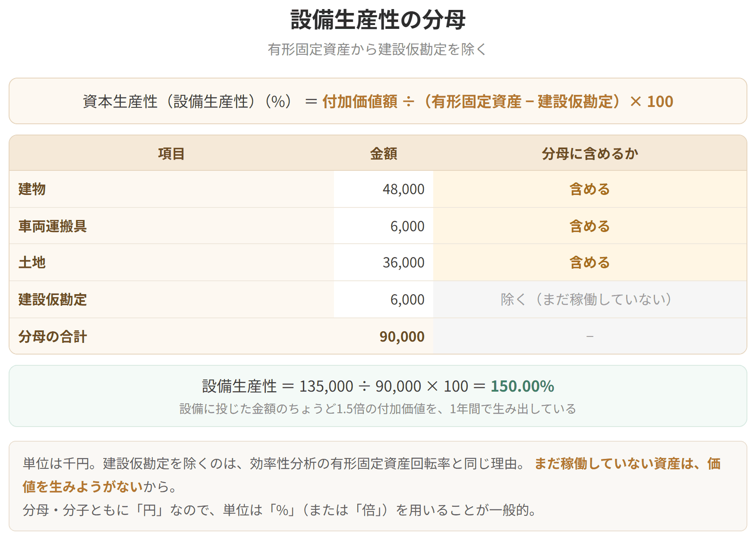Image resolution: width=756 pixels, height=540 pixels.
Task: Click the 6,000 amount in 車両運搬具 row
Action: click(407, 226)
